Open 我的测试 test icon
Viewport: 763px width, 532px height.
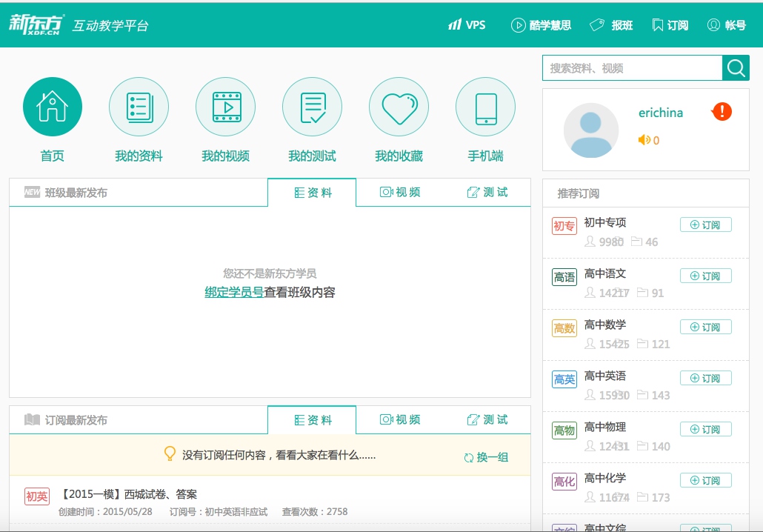click(312, 107)
